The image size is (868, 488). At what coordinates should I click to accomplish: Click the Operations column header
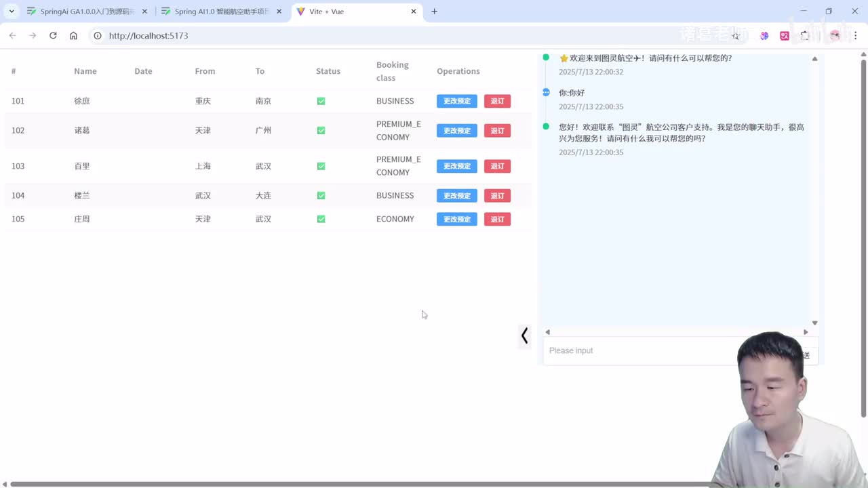click(x=458, y=71)
